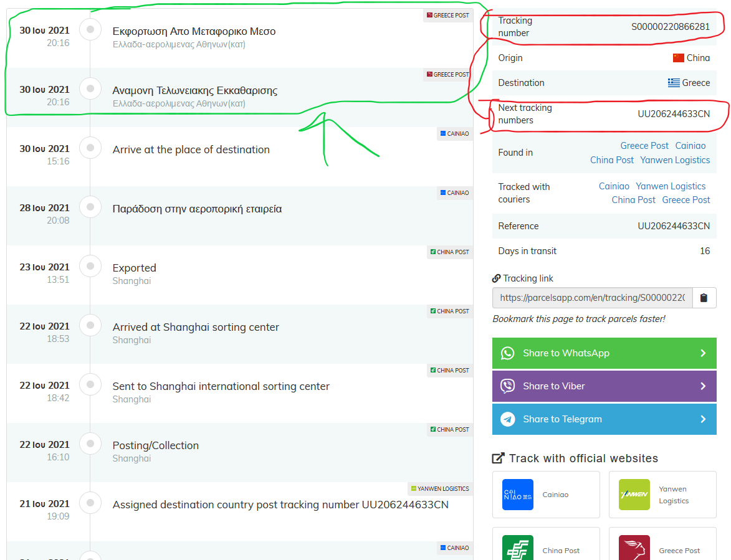Open China Post official website card

click(x=546, y=544)
